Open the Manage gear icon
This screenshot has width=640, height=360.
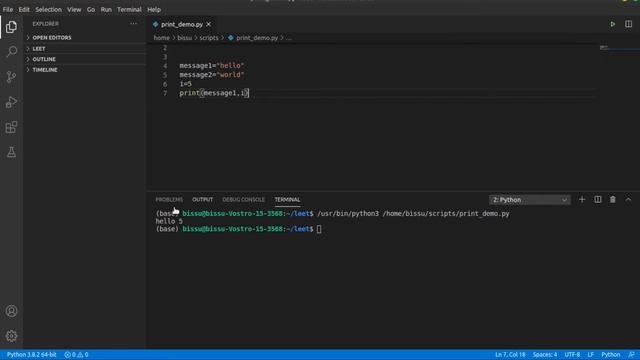[x=11, y=336]
